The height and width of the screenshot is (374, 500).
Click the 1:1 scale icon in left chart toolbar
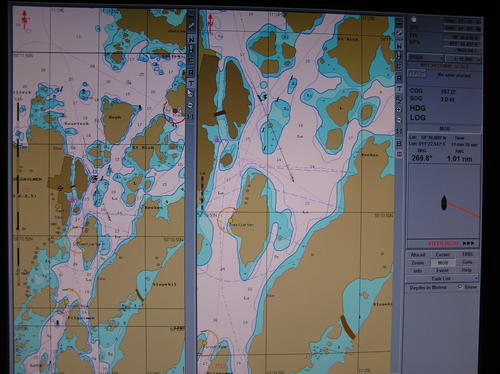(x=191, y=116)
